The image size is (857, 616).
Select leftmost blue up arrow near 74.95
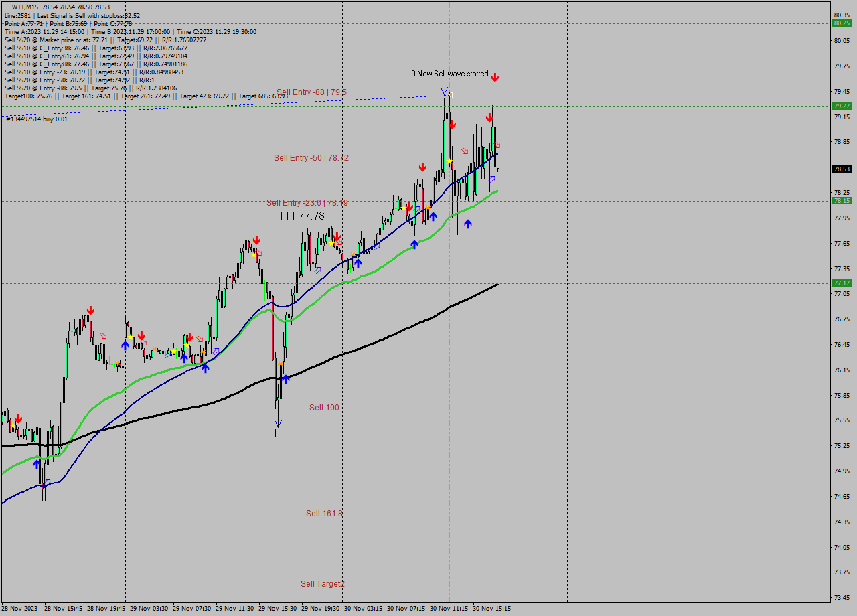tap(37, 463)
